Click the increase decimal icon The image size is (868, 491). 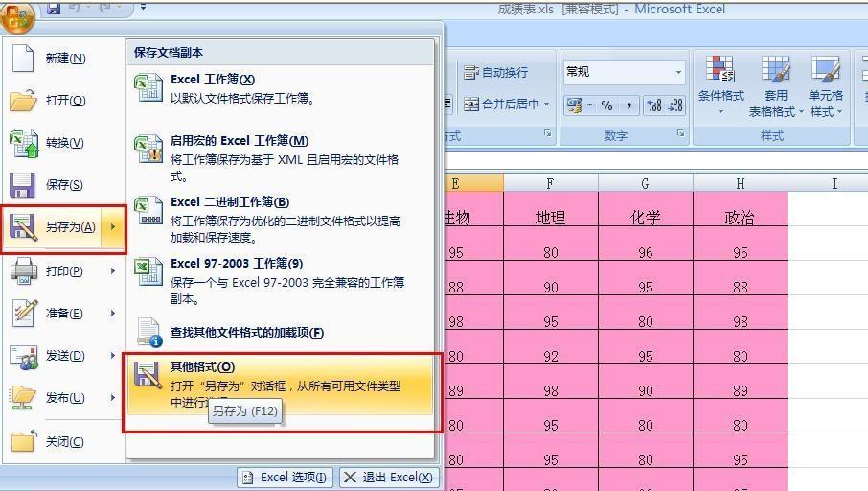pos(653,105)
